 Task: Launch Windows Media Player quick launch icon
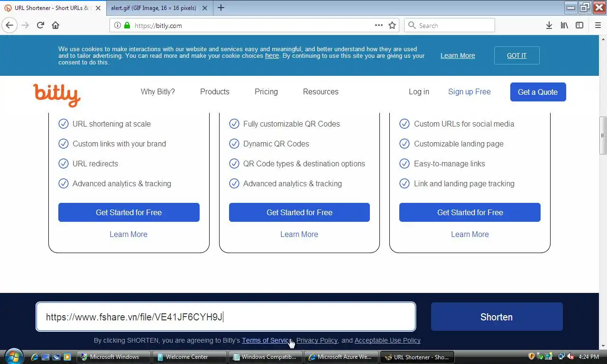pos(67,357)
